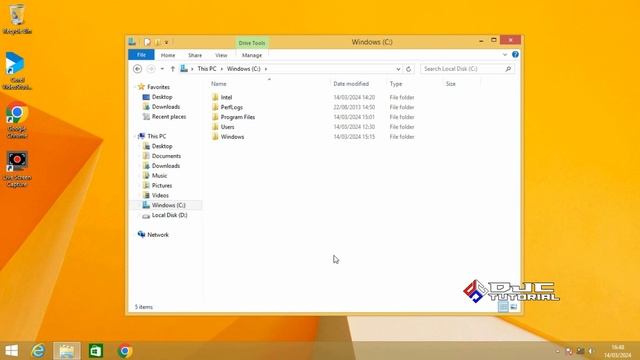Collapse the Favorites tree group
Image resolution: width=640 pixels, height=360 pixels.
(x=135, y=87)
